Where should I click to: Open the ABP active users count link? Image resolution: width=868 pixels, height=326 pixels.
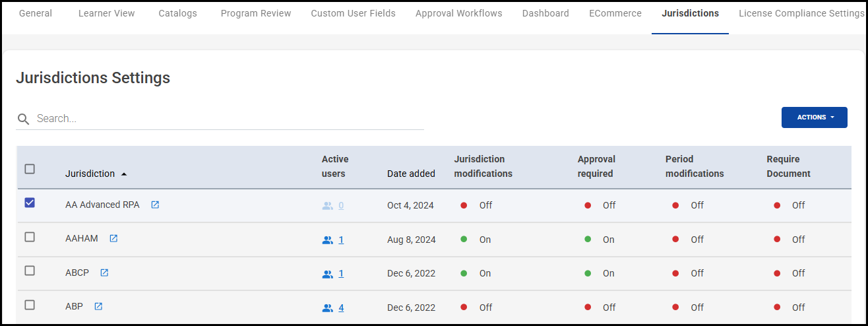click(341, 308)
